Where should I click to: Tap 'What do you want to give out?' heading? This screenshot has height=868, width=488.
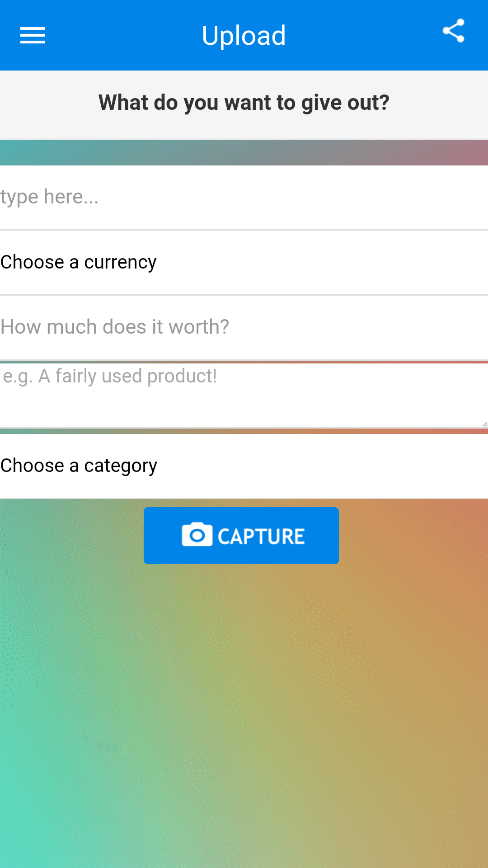[244, 103]
